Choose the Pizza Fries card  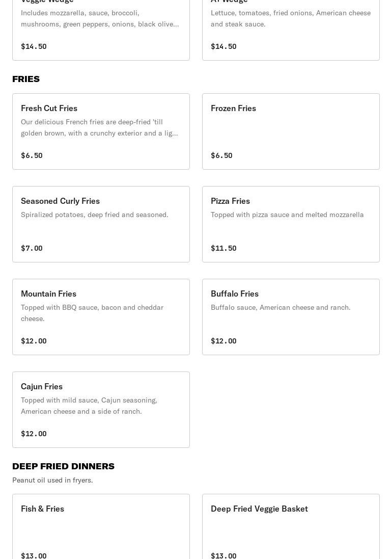point(291,224)
